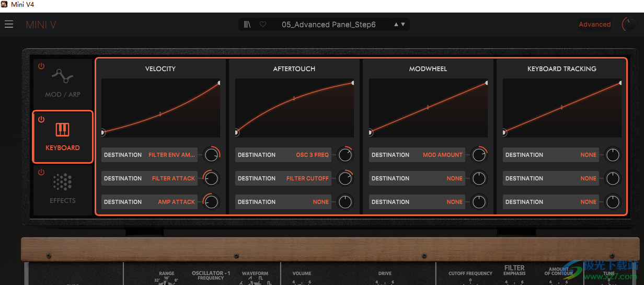Open Aftertouch destination FILTER CUTOFF dropdown
Screen dimensions: 644x285
283,178
